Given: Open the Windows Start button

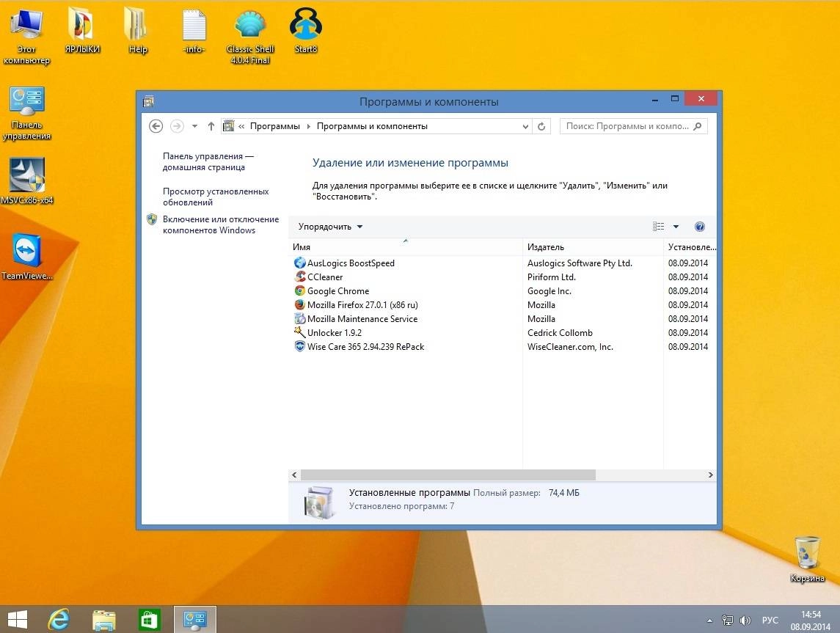Looking at the screenshot, I should (18, 620).
